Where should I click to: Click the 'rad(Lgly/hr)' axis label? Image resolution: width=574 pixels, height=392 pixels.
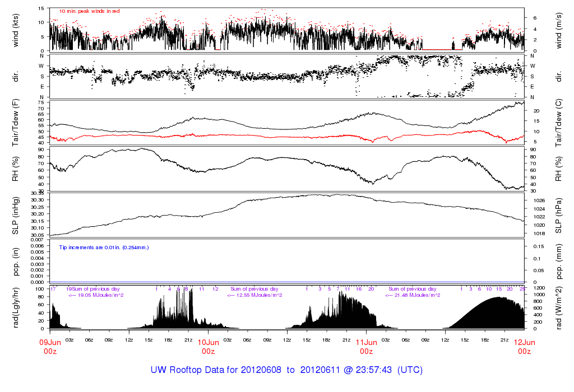point(15,308)
